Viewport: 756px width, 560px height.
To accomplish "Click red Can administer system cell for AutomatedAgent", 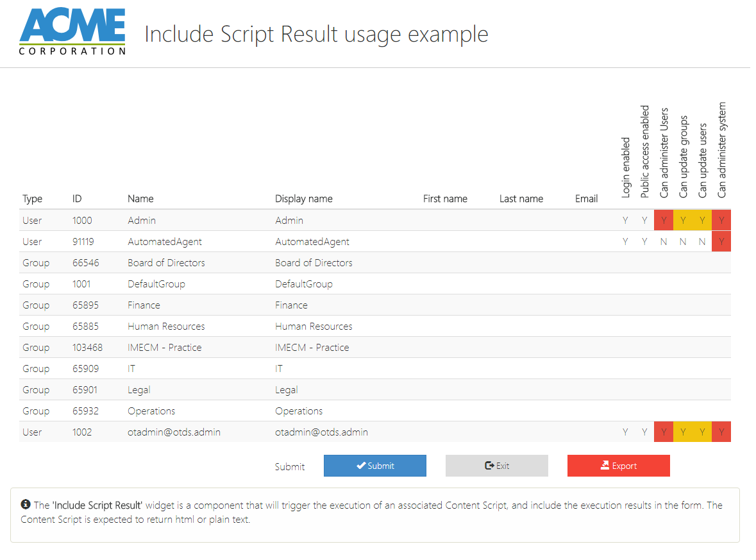I will (721, 242).
